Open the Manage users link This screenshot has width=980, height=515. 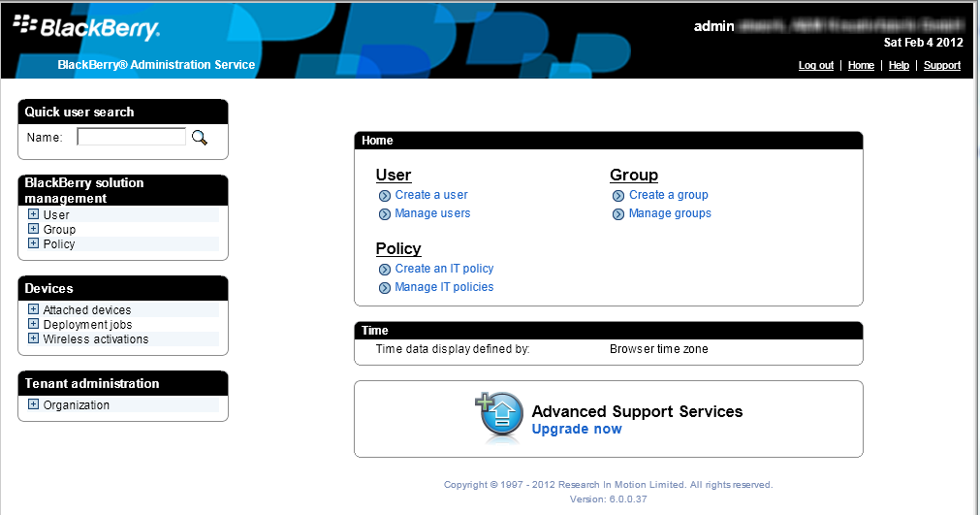pyautogui.click(x=432, y=213)
